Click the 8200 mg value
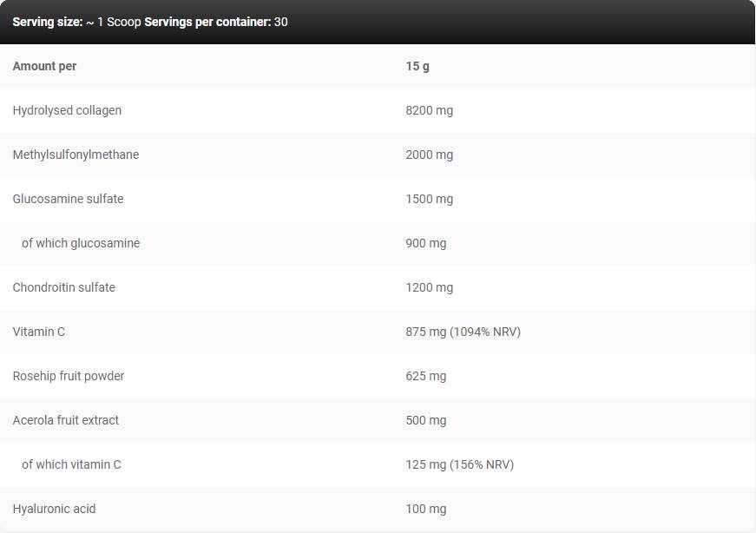This screenshot has width=756, height=533. [x=429, y=110]
